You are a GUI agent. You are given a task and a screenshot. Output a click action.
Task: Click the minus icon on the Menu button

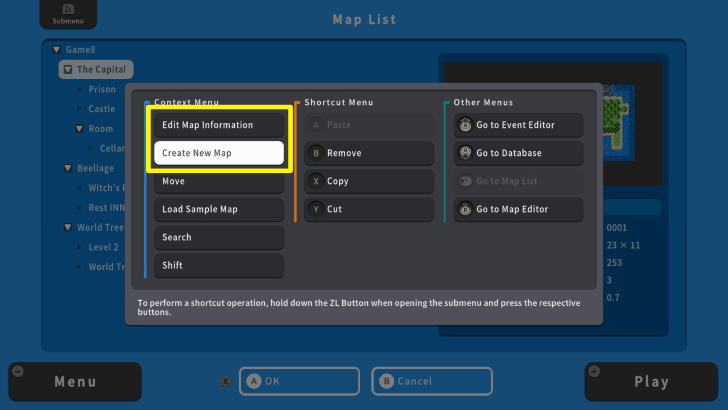coord(18,371)
